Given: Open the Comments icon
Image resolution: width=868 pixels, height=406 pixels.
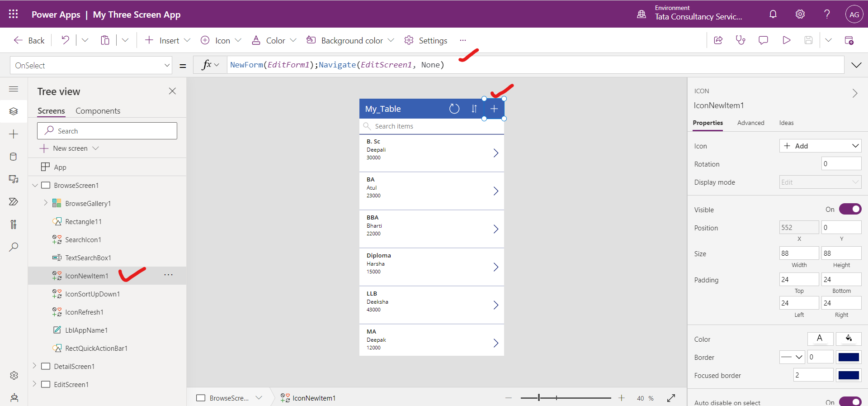Looking at the screenshot, I should click(x=763, y=40).
